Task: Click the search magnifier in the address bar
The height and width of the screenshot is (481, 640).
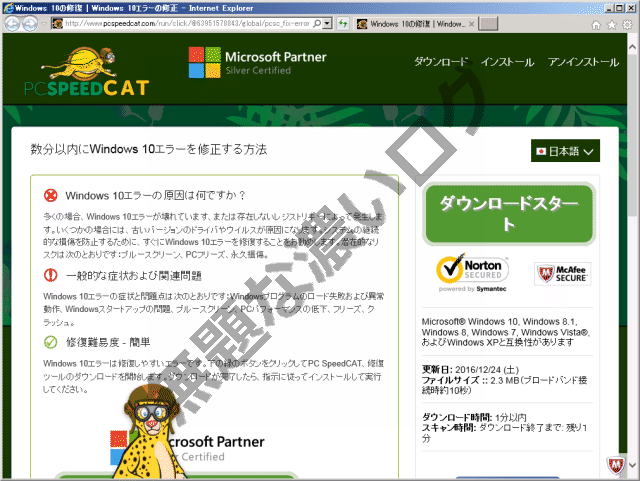Action: 317,24
